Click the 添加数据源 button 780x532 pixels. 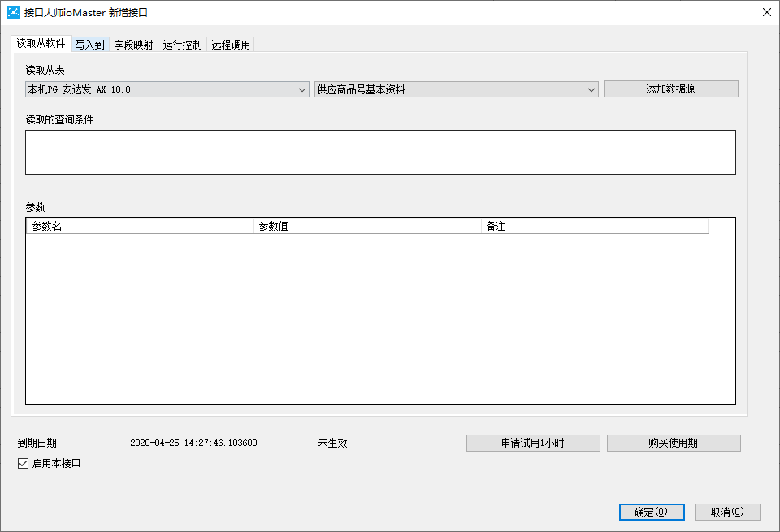coord(670,89)
